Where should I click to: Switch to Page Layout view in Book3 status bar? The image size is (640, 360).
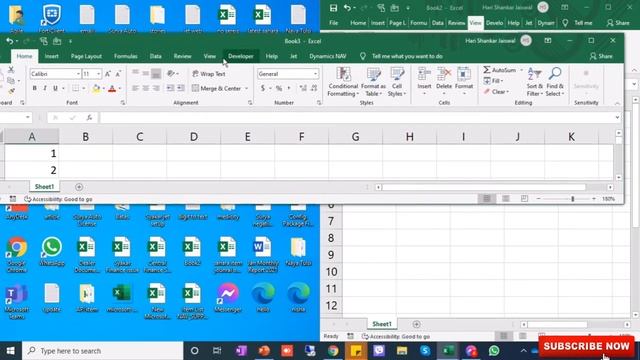[506, 199]
